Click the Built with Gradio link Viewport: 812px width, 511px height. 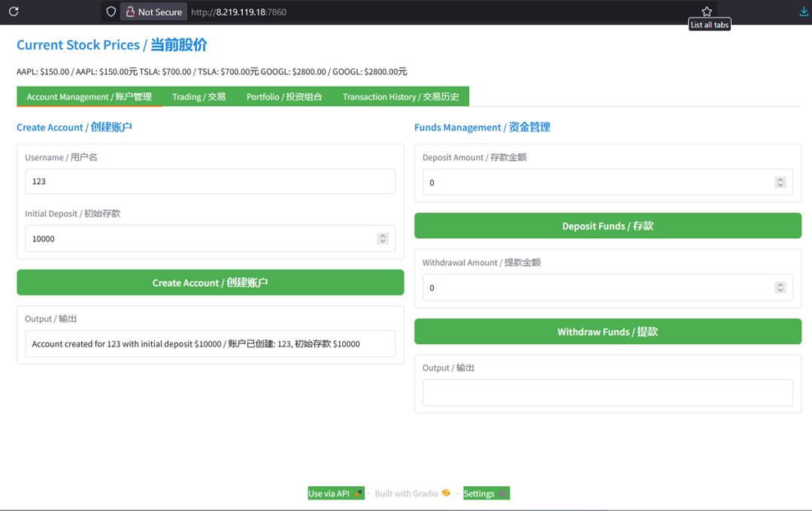coord(413,494)
